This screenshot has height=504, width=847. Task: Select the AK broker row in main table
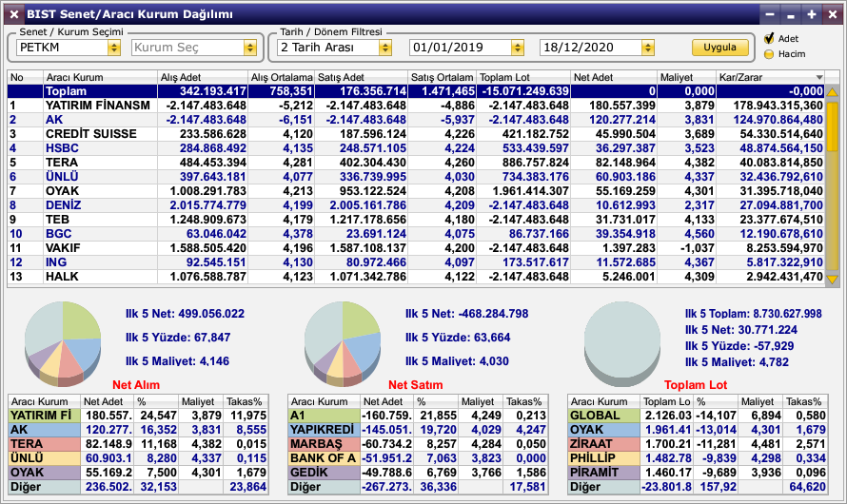click(x=416, y=120)
